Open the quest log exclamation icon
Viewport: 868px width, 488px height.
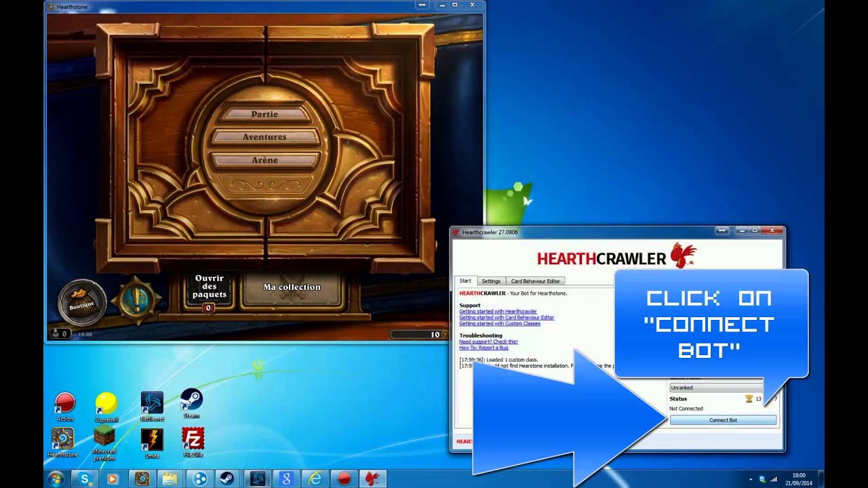[136, 299]
